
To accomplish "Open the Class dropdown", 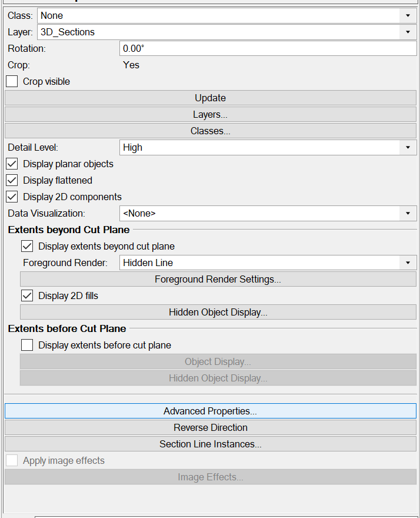I will tap(408, 15).
